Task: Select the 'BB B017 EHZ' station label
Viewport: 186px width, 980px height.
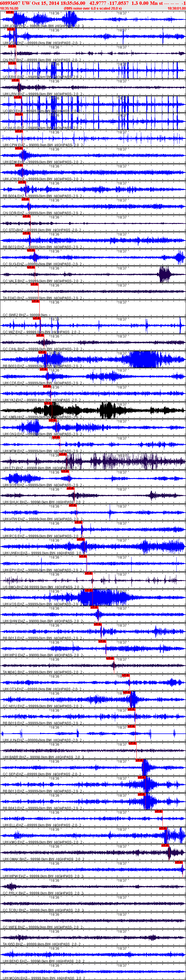Action: point(13,638)
